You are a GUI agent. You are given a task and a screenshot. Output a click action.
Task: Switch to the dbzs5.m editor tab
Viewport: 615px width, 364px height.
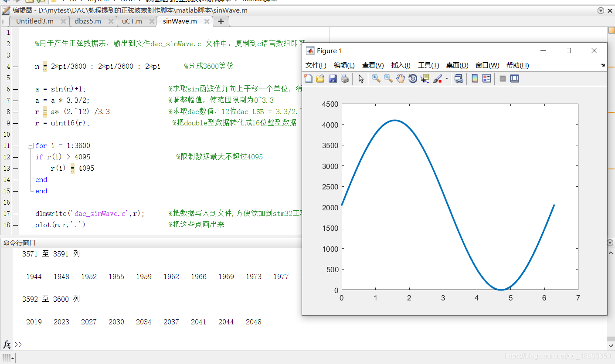[88, 21]
